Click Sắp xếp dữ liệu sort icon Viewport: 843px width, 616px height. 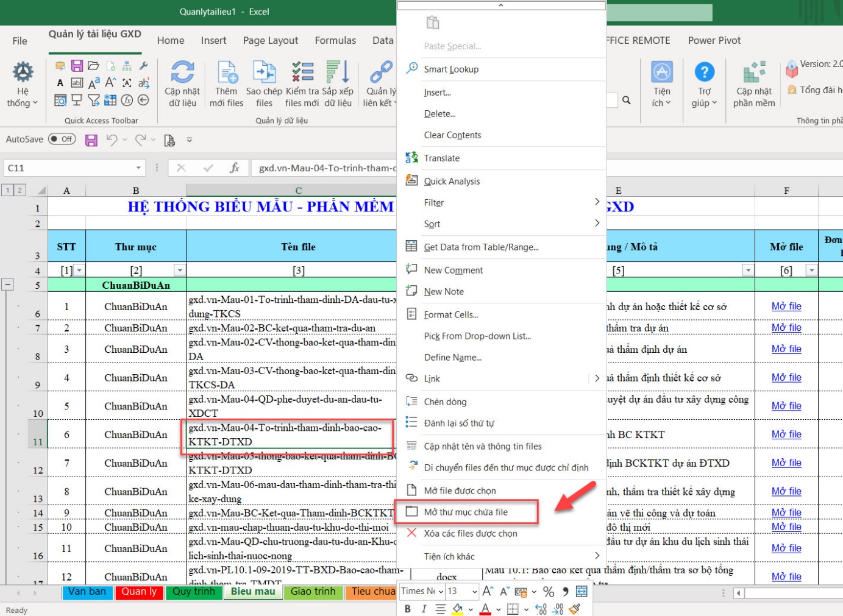coord(338,73)
